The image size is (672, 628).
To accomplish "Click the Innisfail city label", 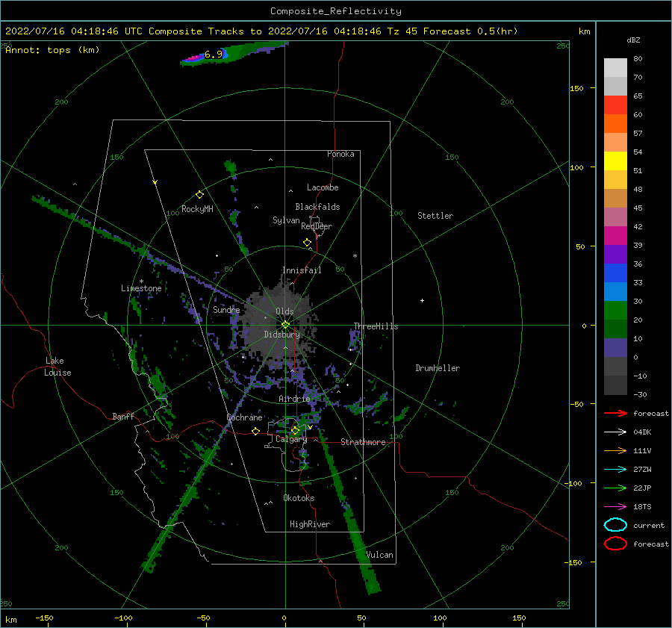I will point(302,270).
